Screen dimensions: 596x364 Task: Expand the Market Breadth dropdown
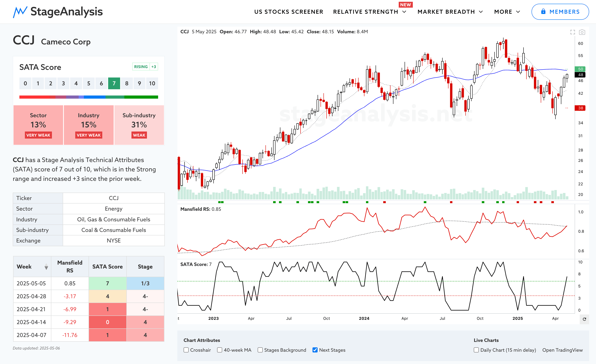[450, 12]
